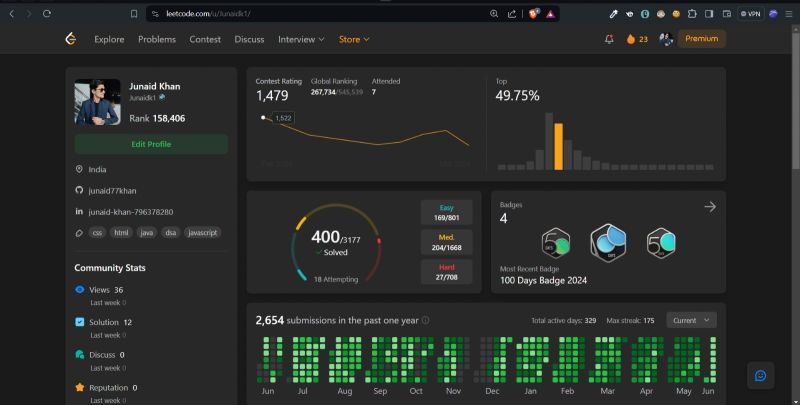Click the 1,522 point on rating chart
The width and height of the screenshot is (800, 405).
tap(263, 118)
